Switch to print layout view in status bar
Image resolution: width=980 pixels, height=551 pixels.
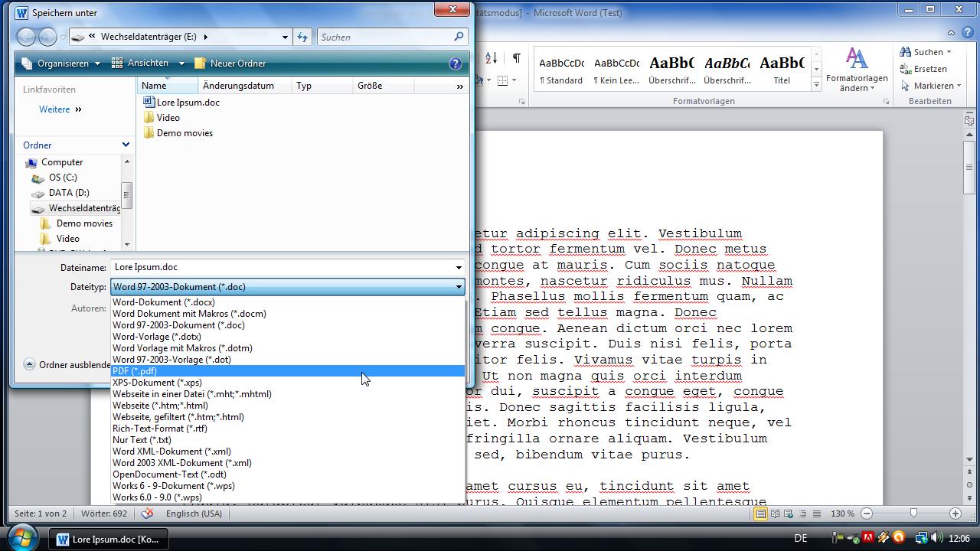pyautogui.click(x=760, y=514)
